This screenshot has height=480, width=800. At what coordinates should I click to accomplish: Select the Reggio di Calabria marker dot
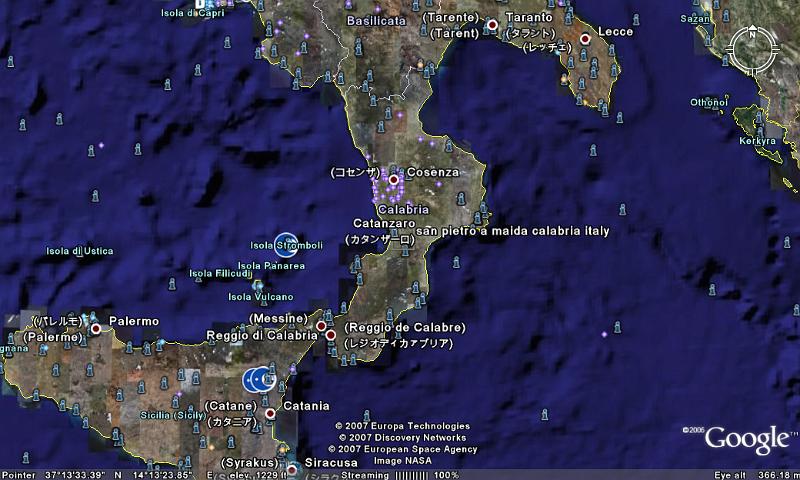click(331, 335)
